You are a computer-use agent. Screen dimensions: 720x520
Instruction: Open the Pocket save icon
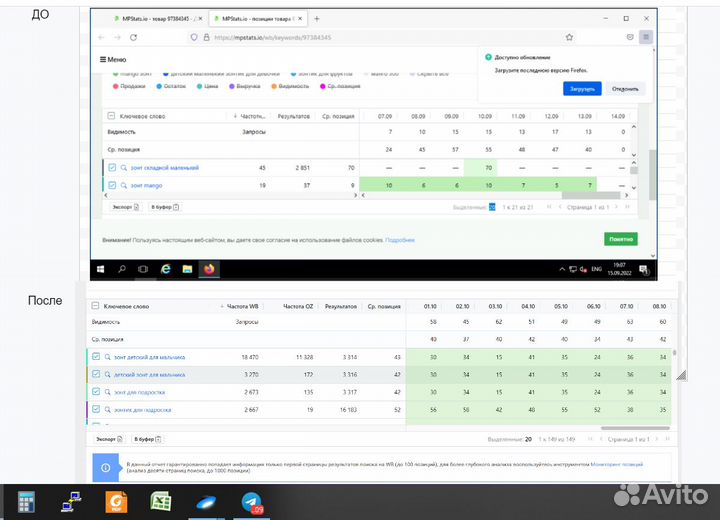(x=630, y=37)
